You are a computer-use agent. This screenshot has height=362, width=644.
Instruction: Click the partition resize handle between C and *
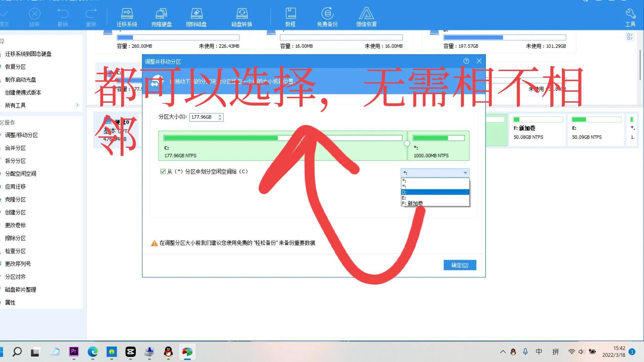407,143
